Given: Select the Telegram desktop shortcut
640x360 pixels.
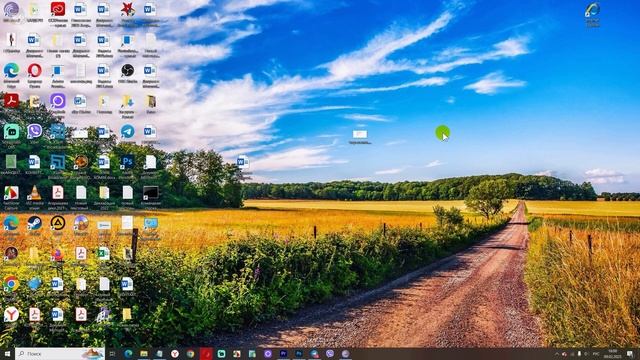Looking at the screenshot, I should pos(128,131).
